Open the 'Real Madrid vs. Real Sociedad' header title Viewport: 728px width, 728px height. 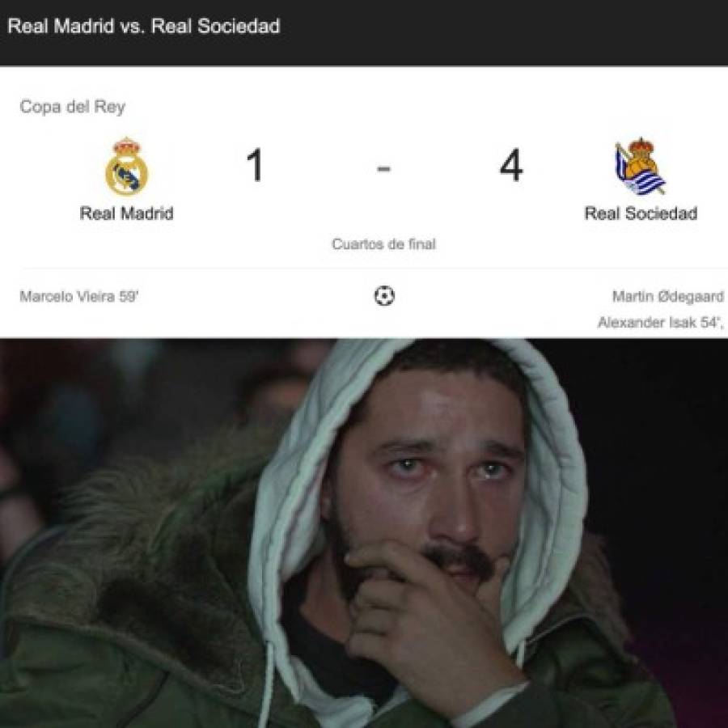[x=144, y=26]
